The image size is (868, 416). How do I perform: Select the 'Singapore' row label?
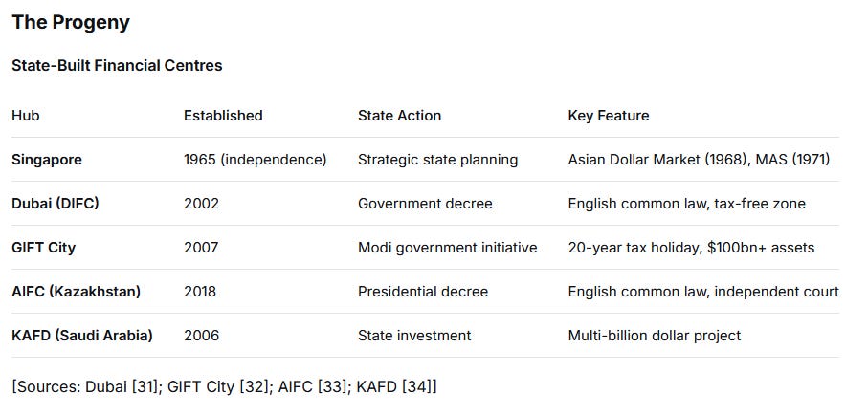click(47, 160)
